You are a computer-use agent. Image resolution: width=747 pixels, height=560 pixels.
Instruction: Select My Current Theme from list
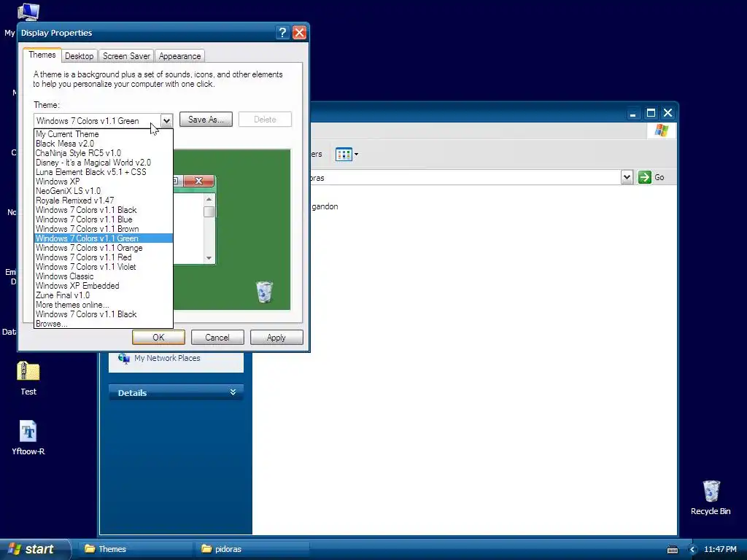tap(104, 134)
